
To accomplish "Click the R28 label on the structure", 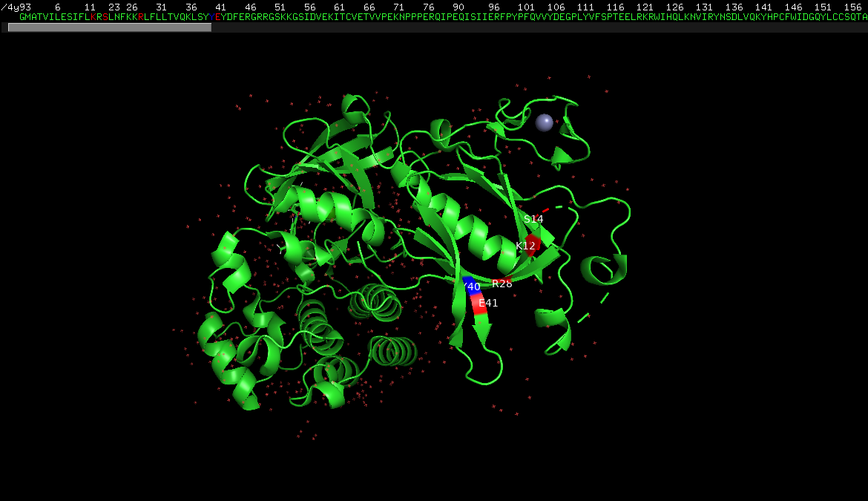I will coord(502,284).
